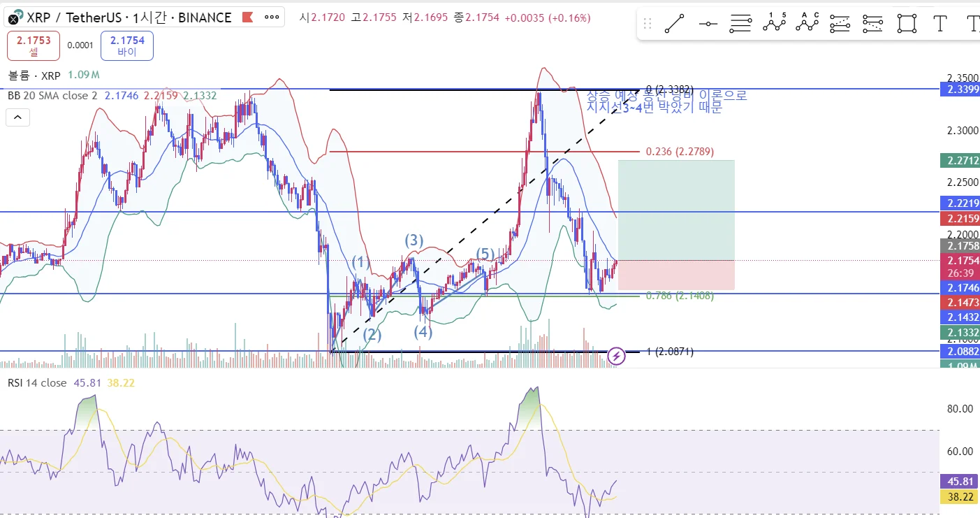Viewport: 980px width, 518px height.
Task: Select the Short Position tool
Action: tap(873, 24)
